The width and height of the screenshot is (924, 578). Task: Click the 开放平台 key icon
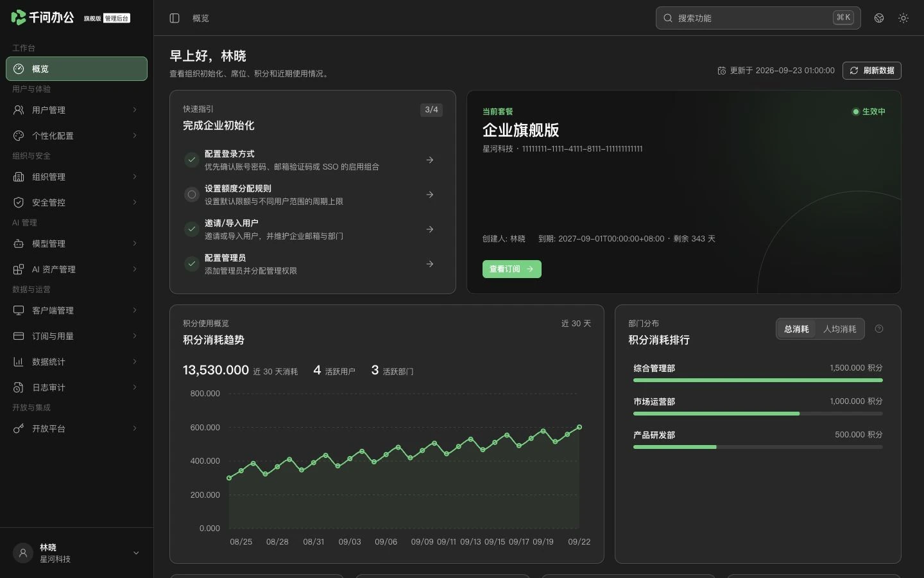pyautogui.click(x=19, y=428)
